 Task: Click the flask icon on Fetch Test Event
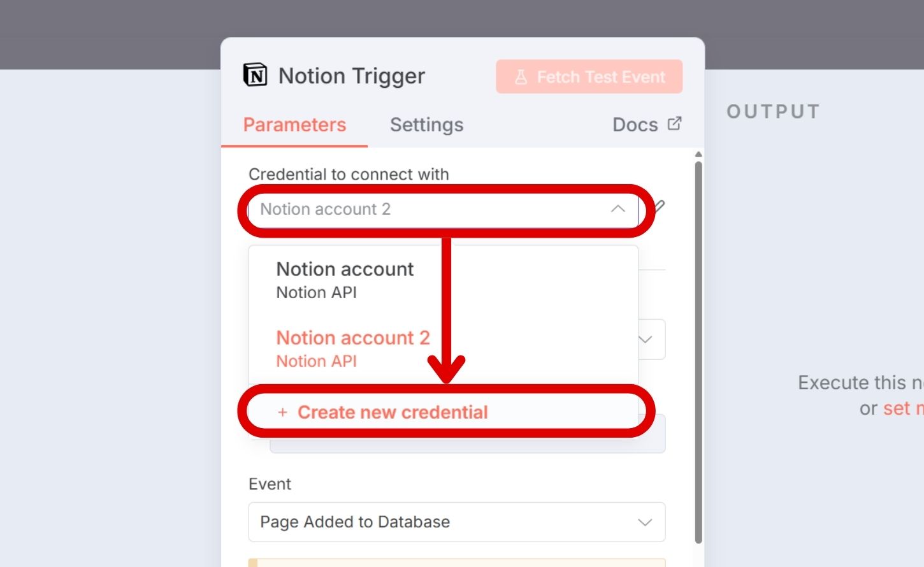click(521, 77)
